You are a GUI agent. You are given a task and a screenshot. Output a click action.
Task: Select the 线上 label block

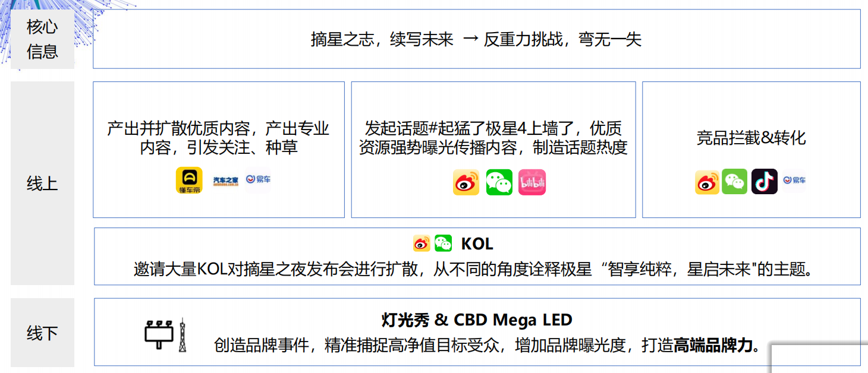point(42,183)
